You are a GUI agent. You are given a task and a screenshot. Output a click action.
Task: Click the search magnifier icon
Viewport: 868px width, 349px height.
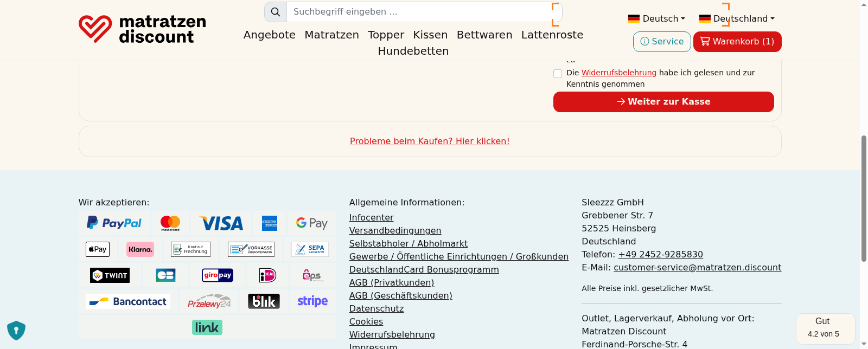pos(276,12)
